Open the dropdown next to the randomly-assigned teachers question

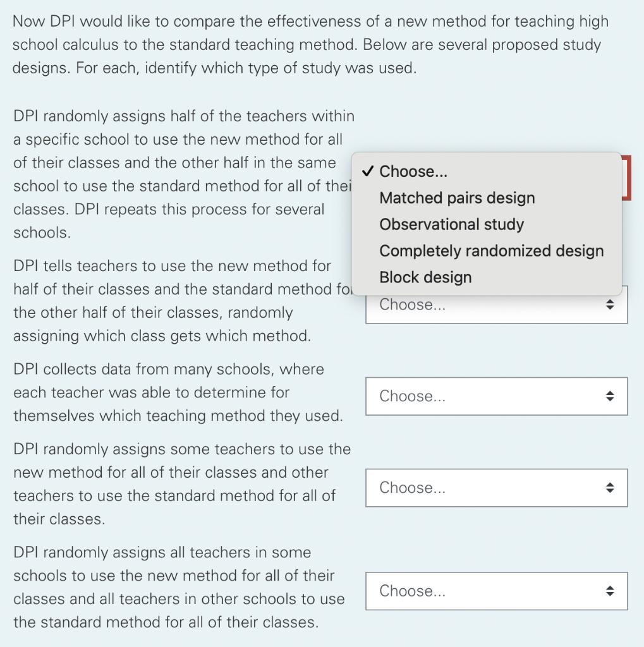[x=496, y=488]
